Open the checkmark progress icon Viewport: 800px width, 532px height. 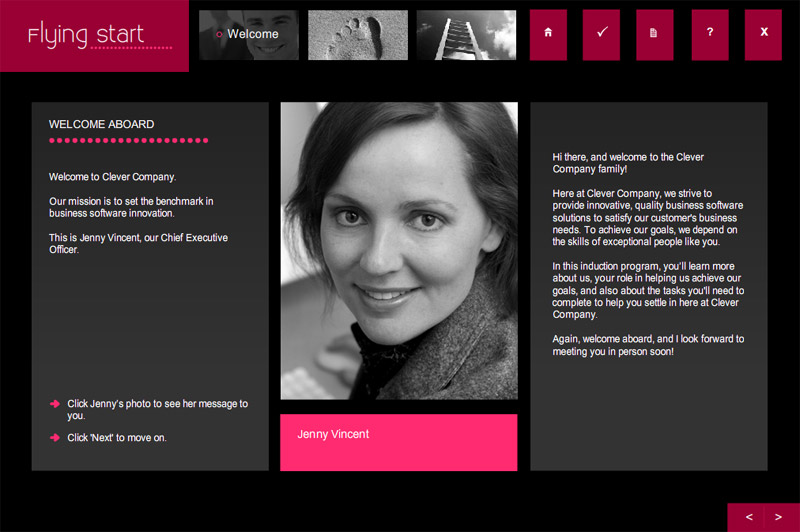(x=602, y=35)
